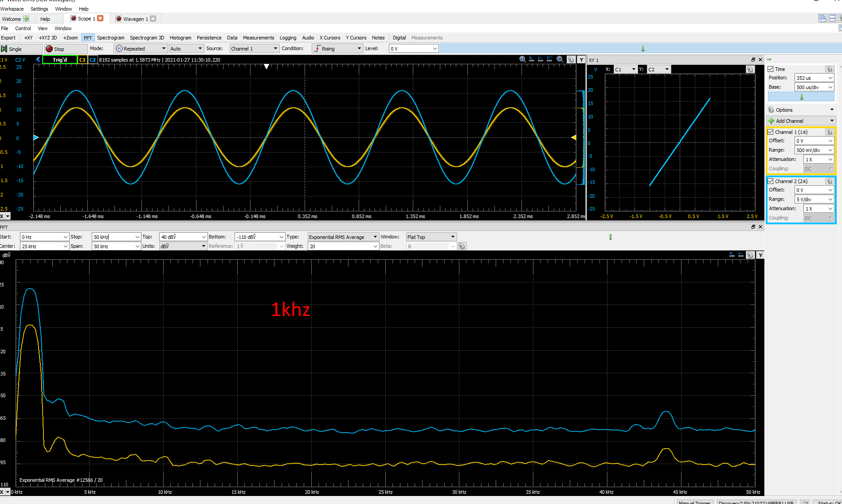Open the Spectrogram view
The width and height of the screenshot is (842, 504).
click(x=110, y=38)
